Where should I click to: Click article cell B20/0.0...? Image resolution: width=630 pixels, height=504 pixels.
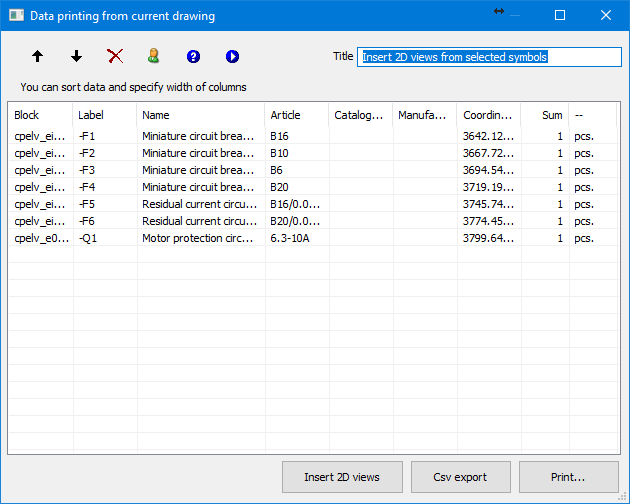[x=297, y=221]
